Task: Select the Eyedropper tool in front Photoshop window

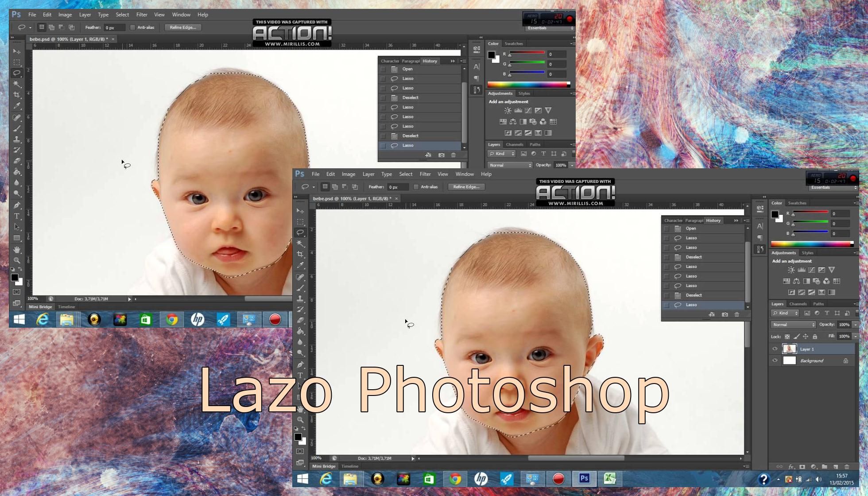Action: point(300,265)
